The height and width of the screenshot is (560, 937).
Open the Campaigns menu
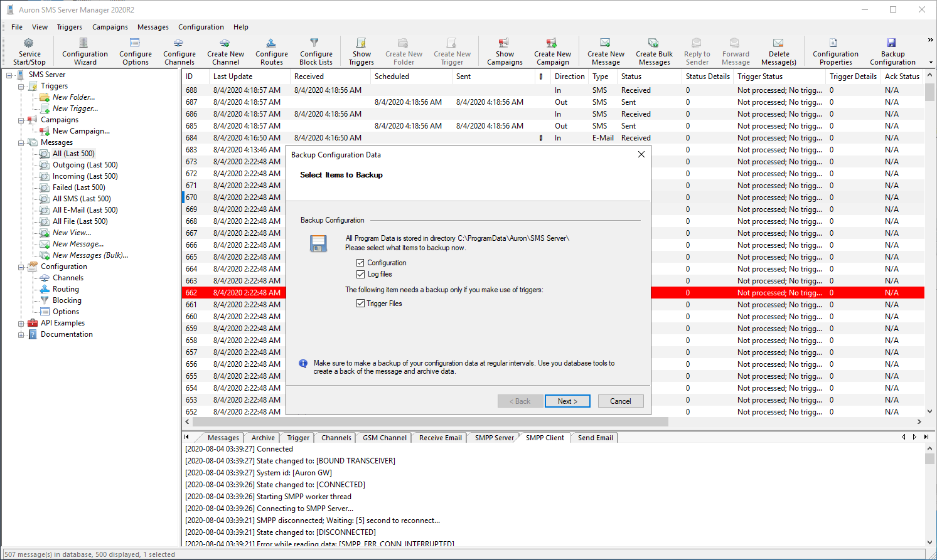(110, 27)
